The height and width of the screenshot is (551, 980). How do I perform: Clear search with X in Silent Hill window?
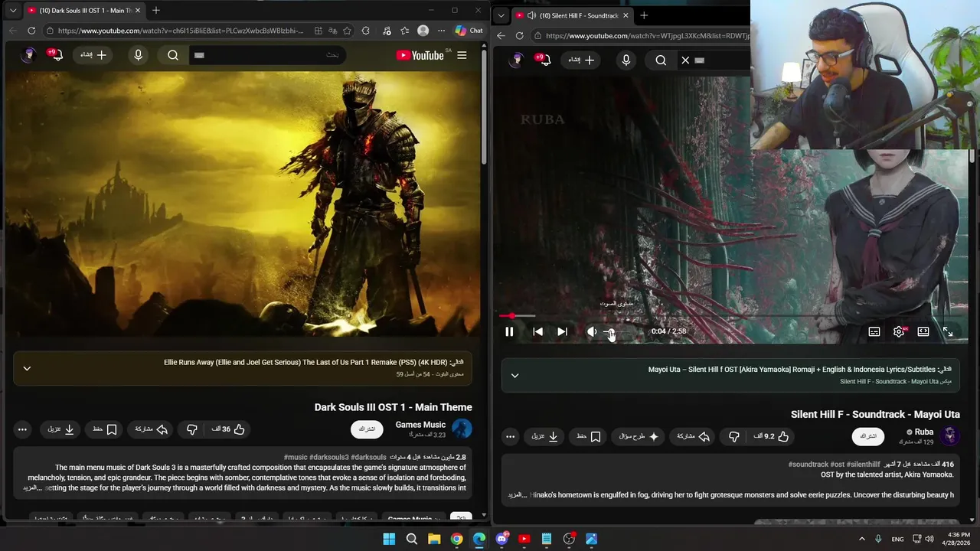pos(685,60)
